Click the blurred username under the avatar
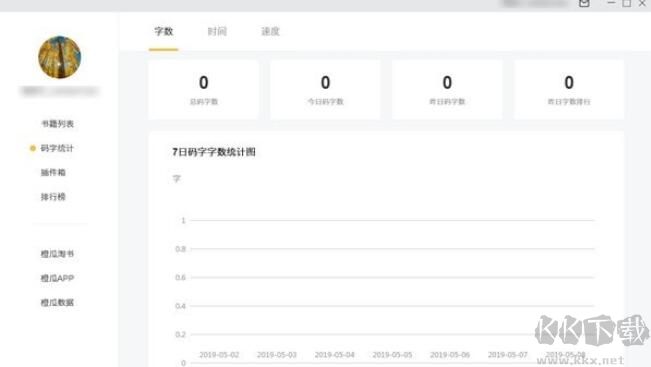Image resolution: width=651 pixels, height=367 pixels. pyautogui.click(x=59, y=91)
